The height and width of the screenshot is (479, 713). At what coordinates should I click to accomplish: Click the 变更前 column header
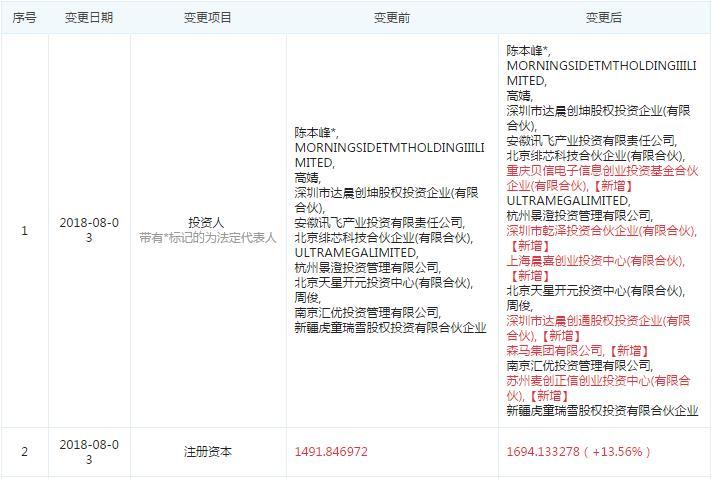392,18
